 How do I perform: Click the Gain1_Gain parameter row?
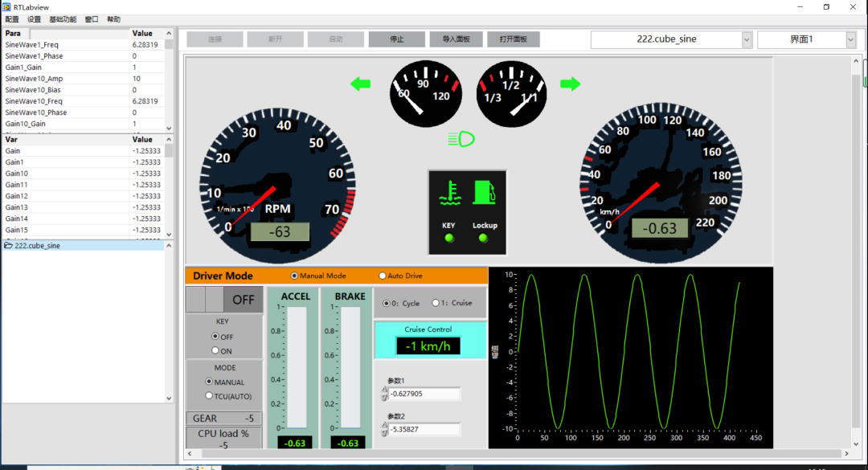click(84, 67)
